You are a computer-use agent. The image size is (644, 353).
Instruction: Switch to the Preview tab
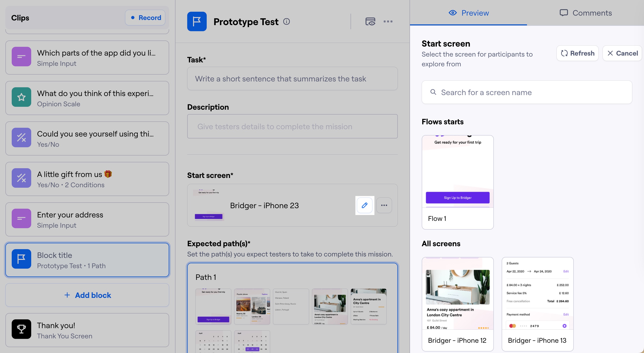tap(469, 13)
